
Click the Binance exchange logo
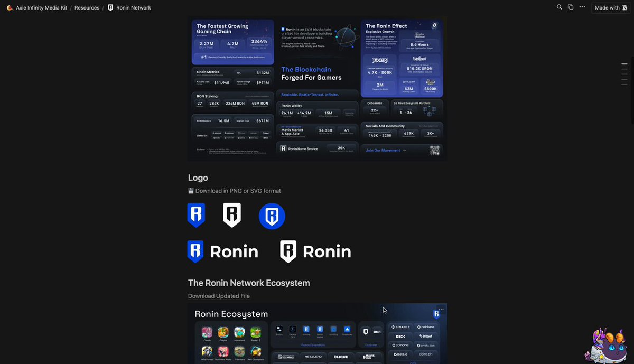click(400, 327)
